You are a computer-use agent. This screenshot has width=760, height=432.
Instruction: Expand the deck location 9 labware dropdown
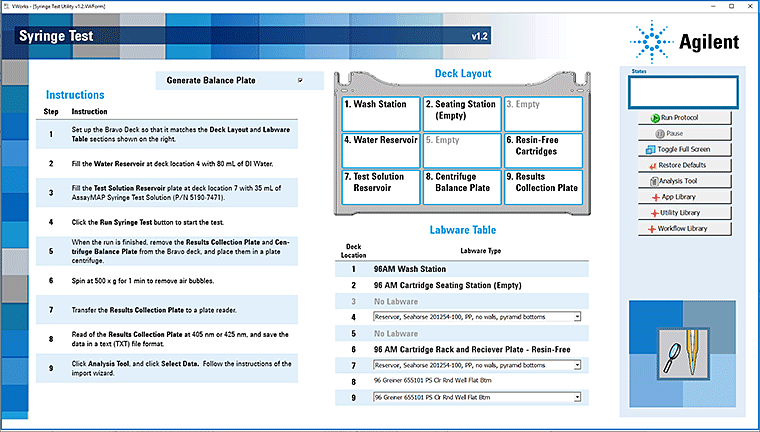(577, 398)
